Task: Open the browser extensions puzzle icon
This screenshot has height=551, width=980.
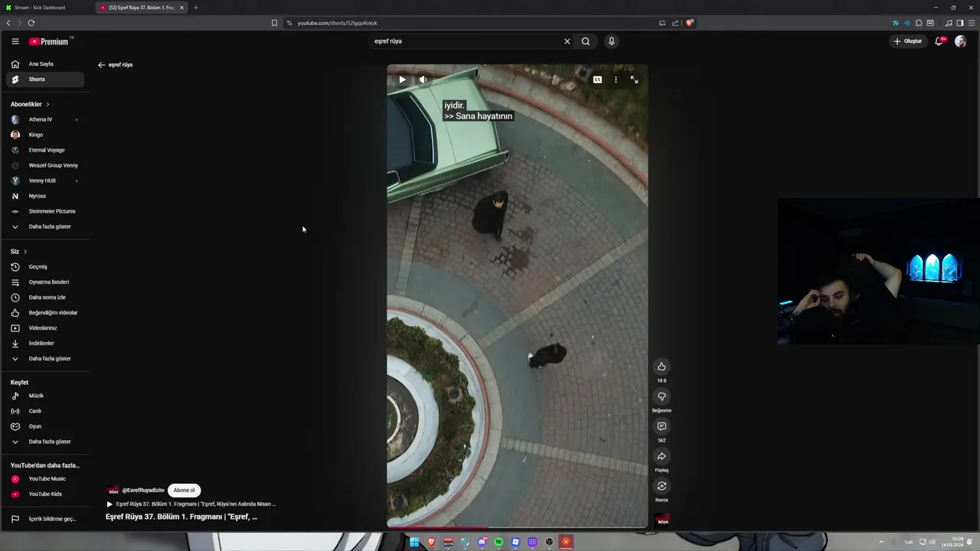Action: pyautogui.click(x=919, y=23)
